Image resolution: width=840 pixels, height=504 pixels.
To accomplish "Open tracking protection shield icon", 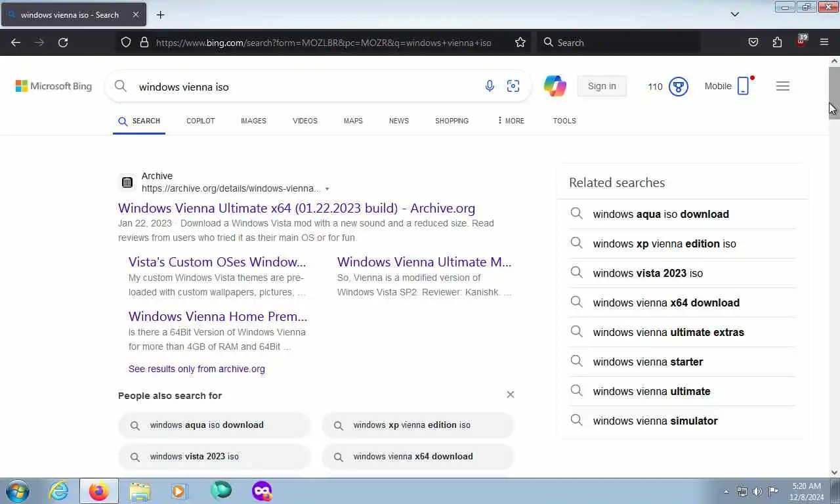I will tap(126, 42).
